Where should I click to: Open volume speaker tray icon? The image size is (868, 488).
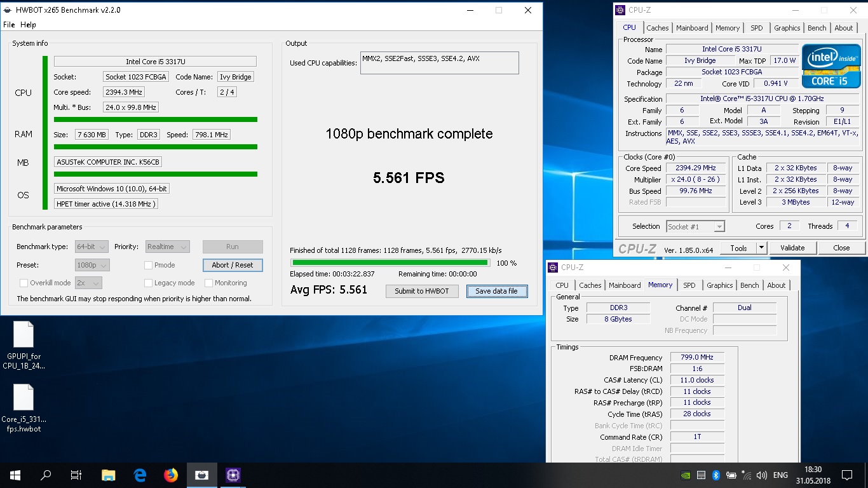tap(762, 475)
